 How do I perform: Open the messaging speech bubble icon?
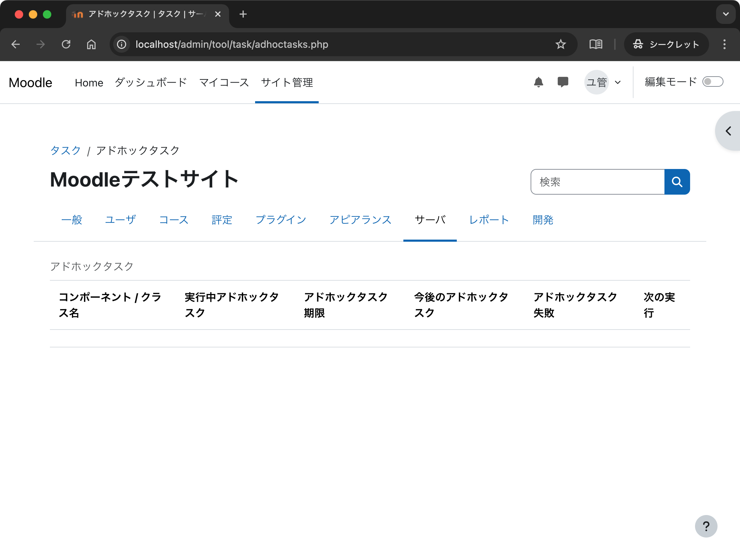[563, 82]
